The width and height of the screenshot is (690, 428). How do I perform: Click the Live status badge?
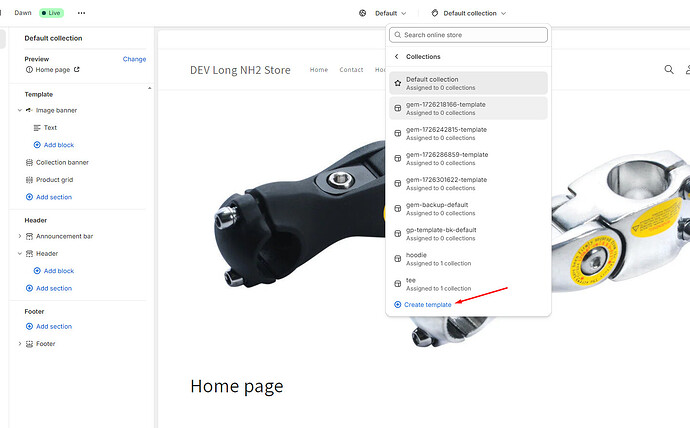pos(51,13)
